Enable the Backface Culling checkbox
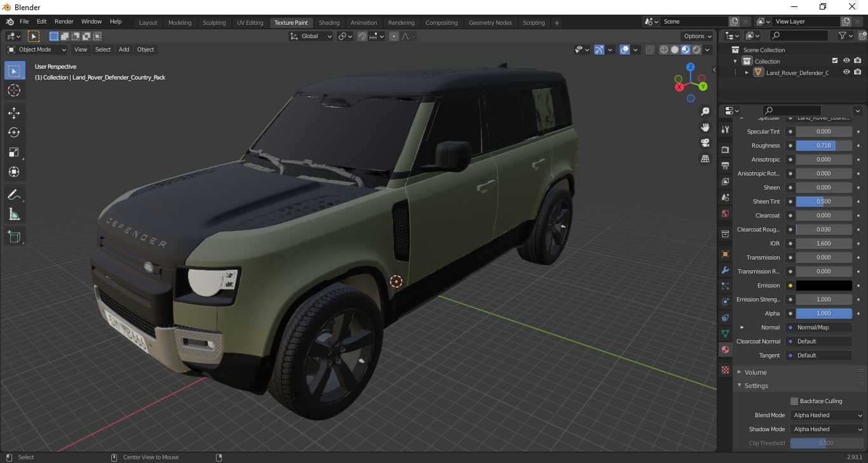Image resolution: width=868 pixels, height=463 pixels. (x=794, y=401)
